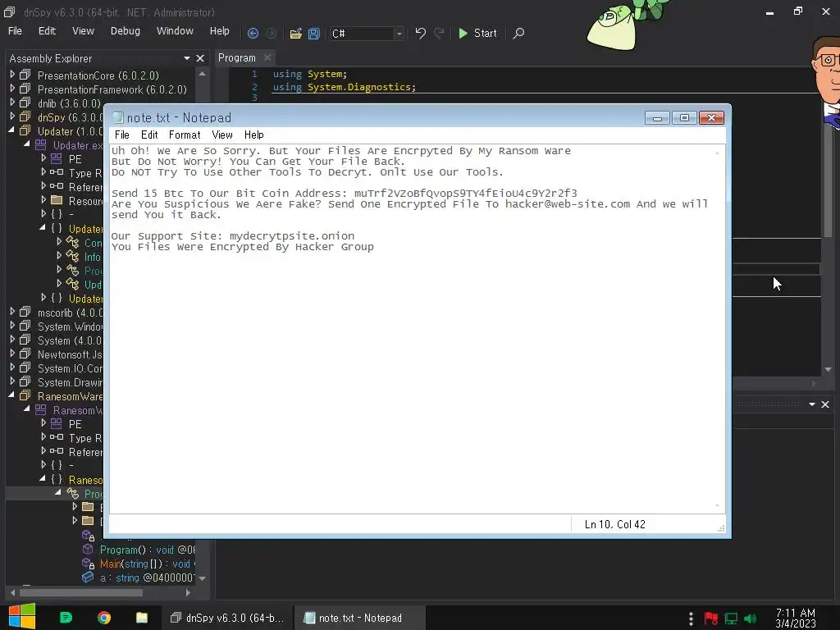Open Notepad's View menu

[221, 135]
